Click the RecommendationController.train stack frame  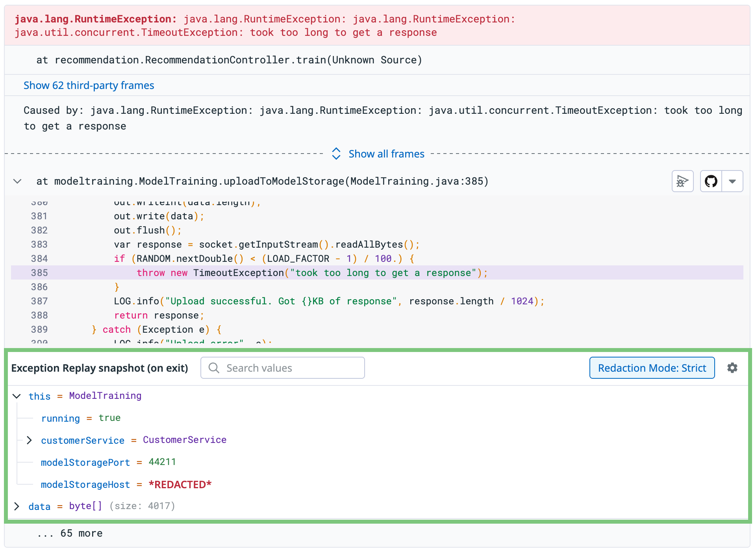click(229, 60)
